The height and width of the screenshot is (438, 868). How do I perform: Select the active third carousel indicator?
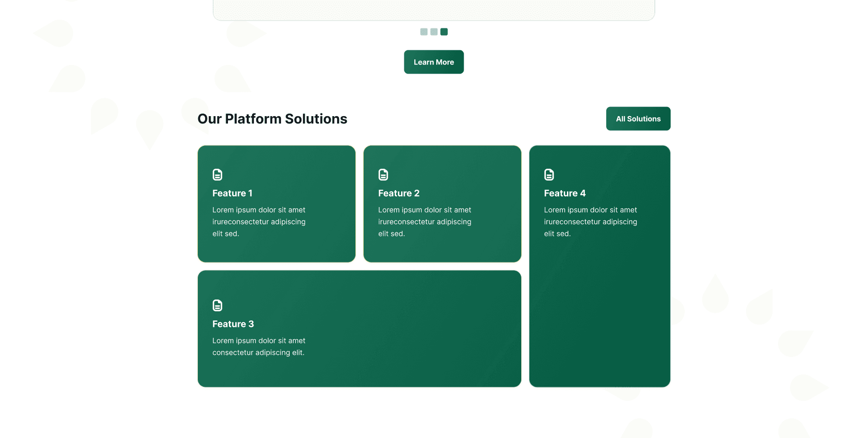444,32
